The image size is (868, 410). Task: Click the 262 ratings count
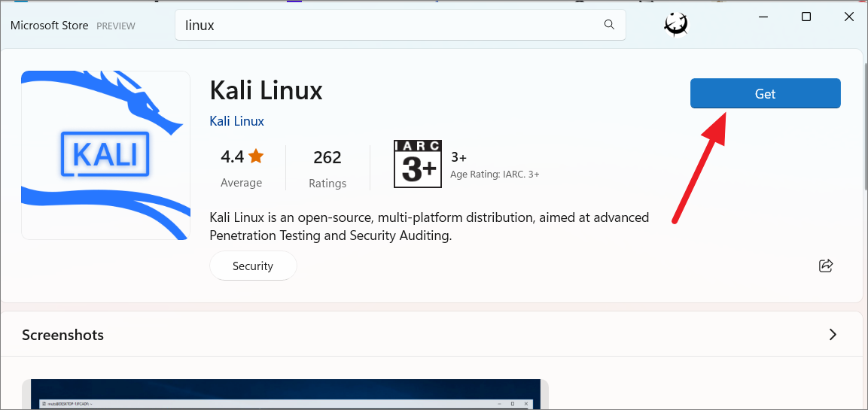[x=327, y=158]
